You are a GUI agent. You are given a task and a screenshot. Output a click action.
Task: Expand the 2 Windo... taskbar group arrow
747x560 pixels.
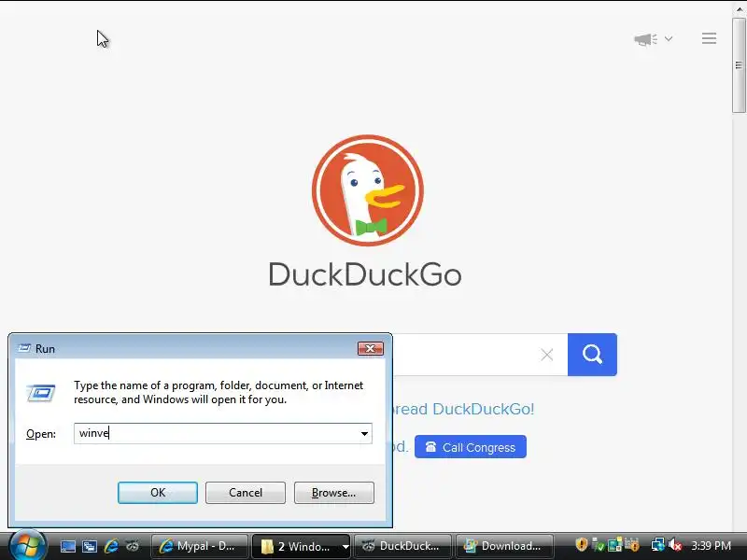click(345, 546)
